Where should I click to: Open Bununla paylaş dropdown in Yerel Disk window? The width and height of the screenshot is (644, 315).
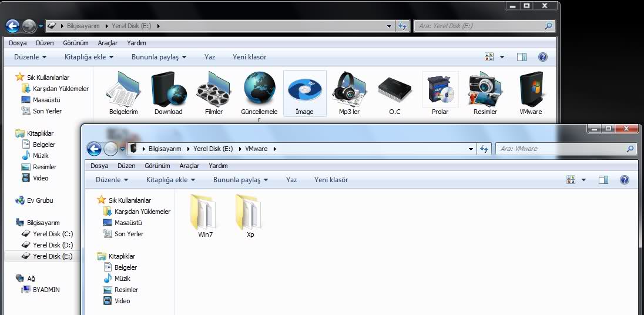pyautogui.click(x=159, y=57)
